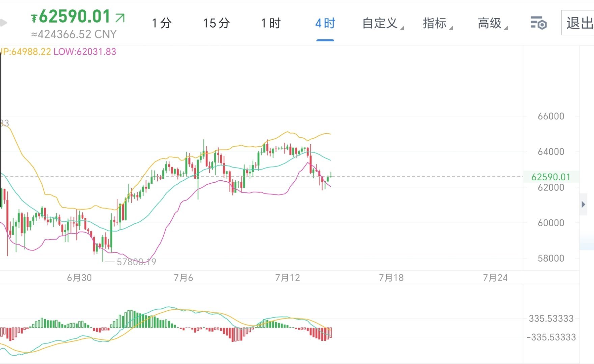This screenshot has width=594, height=364.
Task: Switch to 15分 timeframe
Action: tap(216, 23)
